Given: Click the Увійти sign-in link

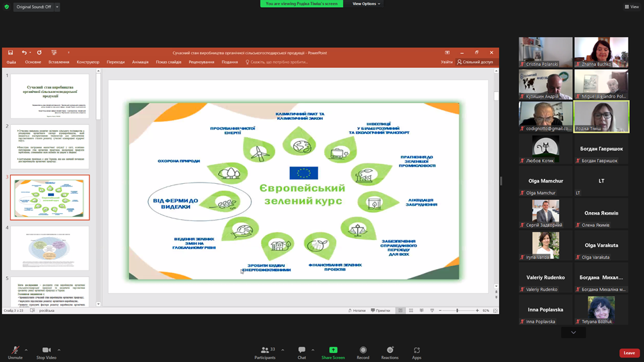Looking at the screenshot, I should [446, 62].
